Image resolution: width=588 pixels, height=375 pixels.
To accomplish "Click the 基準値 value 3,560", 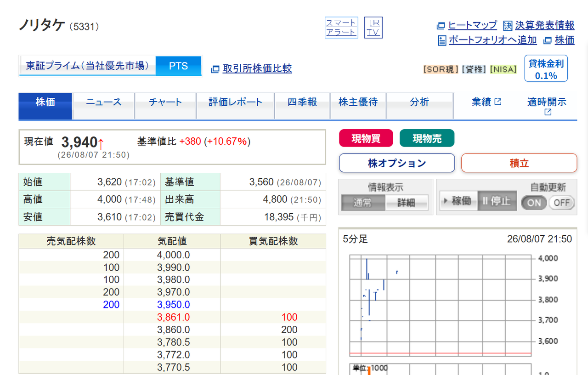I will pos(261,182).
